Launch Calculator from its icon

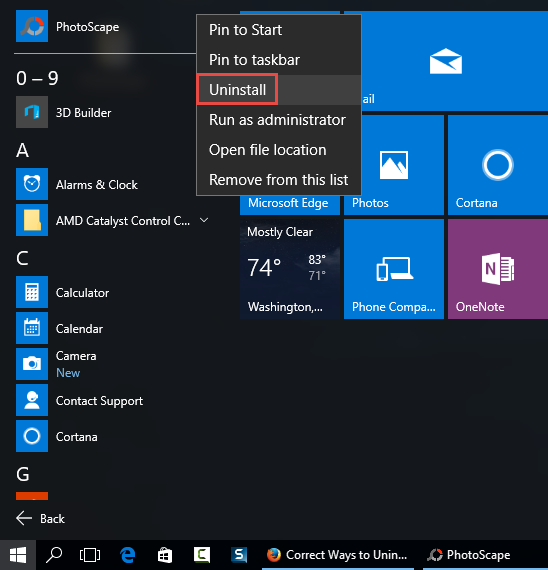(x=32, y=292)
